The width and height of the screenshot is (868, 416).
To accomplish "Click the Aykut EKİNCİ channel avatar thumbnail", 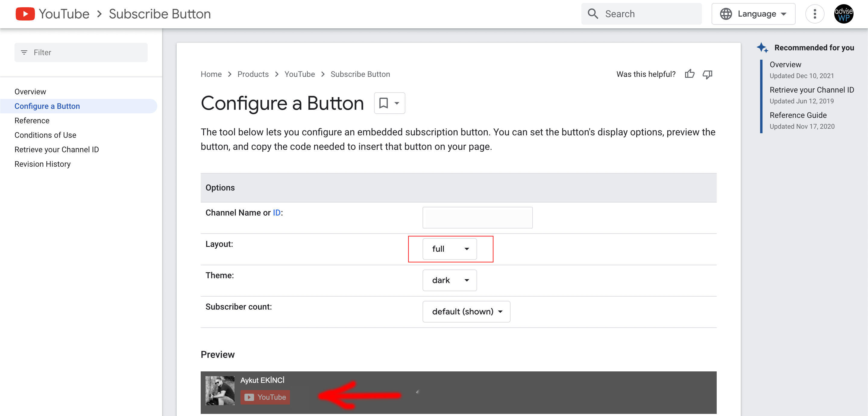I will pos(220,390).
